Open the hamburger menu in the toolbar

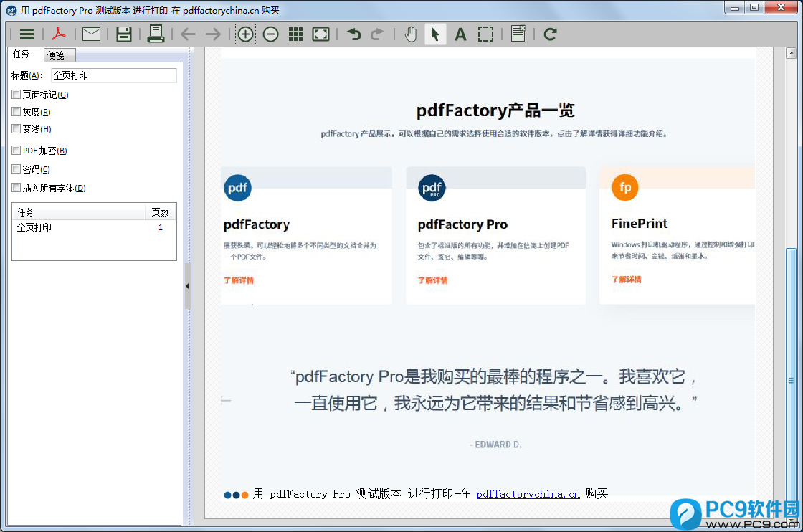(x=27, y=34)
